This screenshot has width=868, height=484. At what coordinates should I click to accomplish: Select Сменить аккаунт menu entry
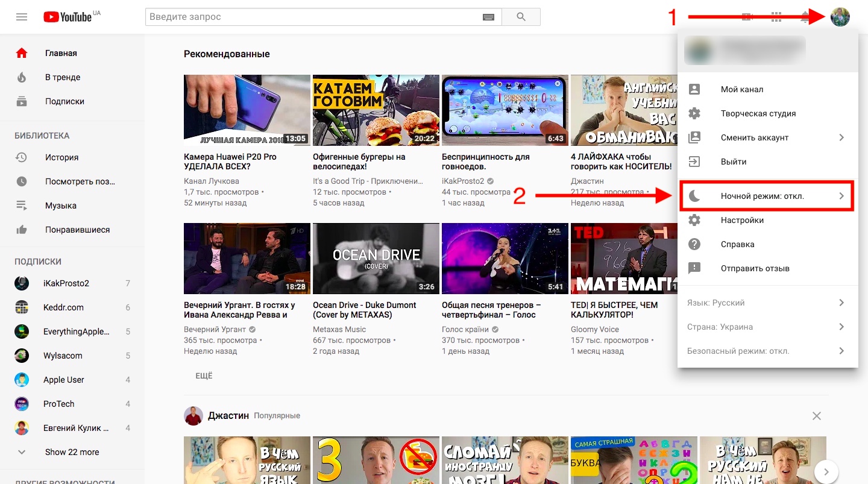(768, 137)
